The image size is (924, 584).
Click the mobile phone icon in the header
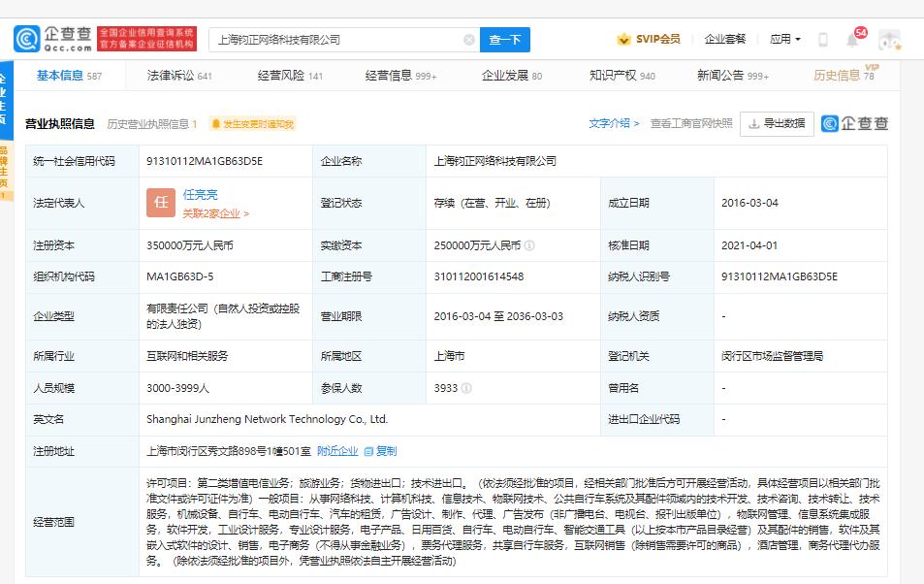click(x=823, y=40)
